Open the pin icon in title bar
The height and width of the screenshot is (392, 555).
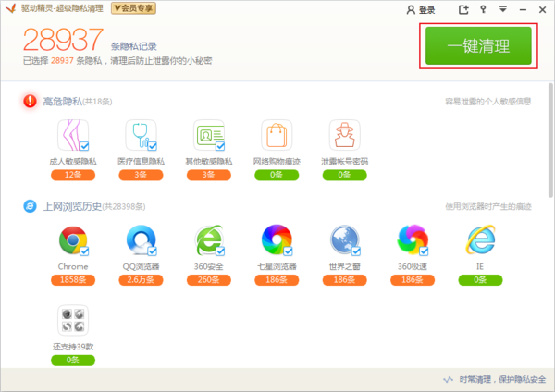point(483,9)
